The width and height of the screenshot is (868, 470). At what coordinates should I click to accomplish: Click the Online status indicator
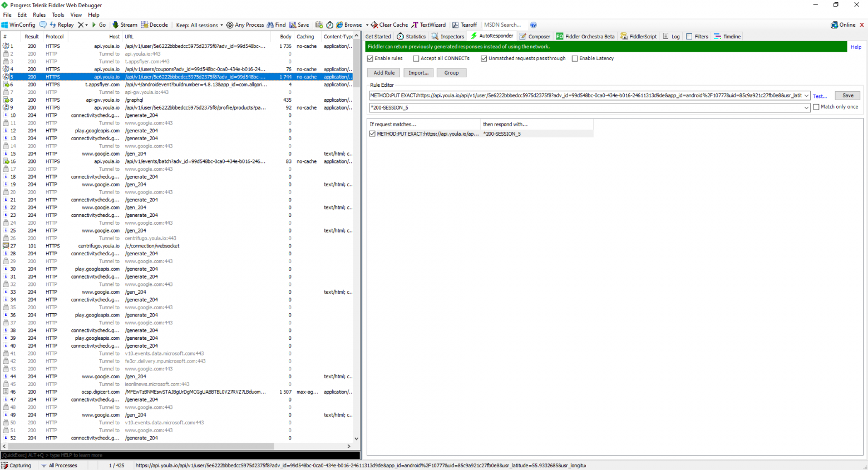(x=844, y=25)
